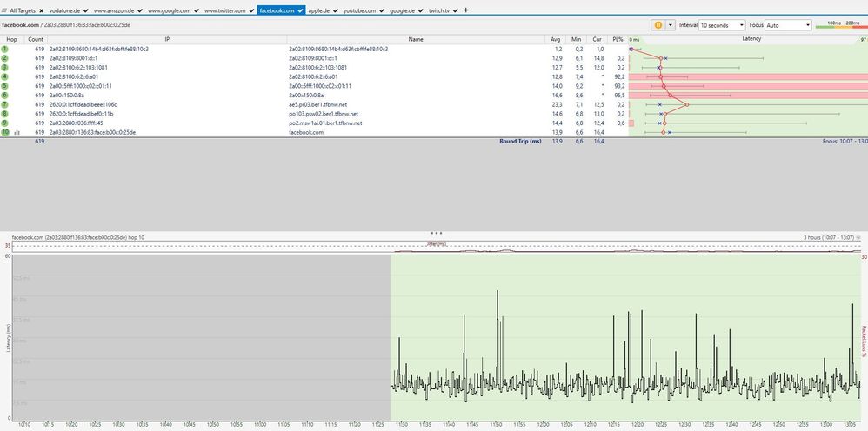Viewport: 868px width, 431px height.
Task: Click the hamburger icon next to All Targets
Action: pyautogui.click(x=4, y=10)
